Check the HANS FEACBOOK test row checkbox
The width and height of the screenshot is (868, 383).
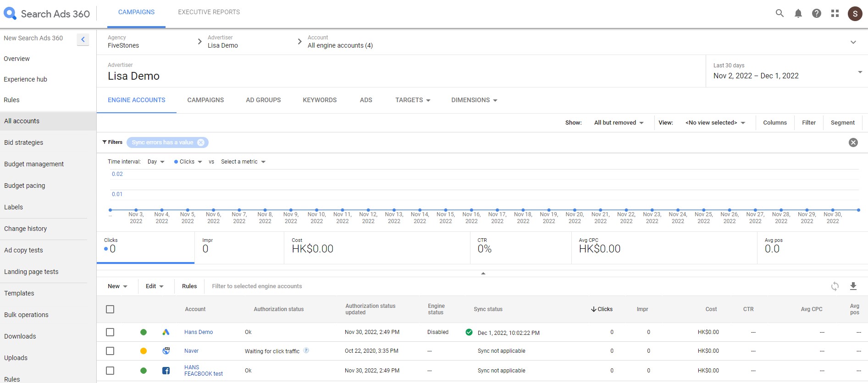[x=110, y=371]
